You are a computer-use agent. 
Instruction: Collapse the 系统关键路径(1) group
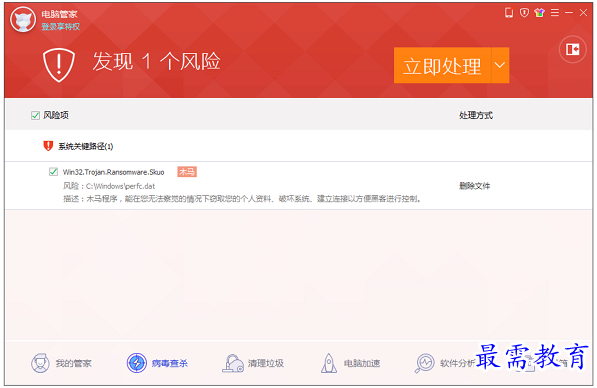pyautogui.click(x=86, y=146)
